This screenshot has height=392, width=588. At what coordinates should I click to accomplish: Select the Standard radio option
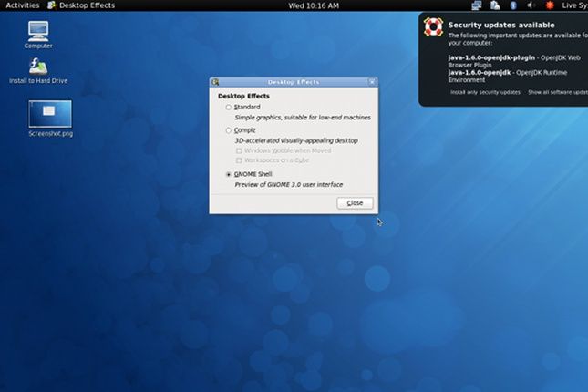228,108
